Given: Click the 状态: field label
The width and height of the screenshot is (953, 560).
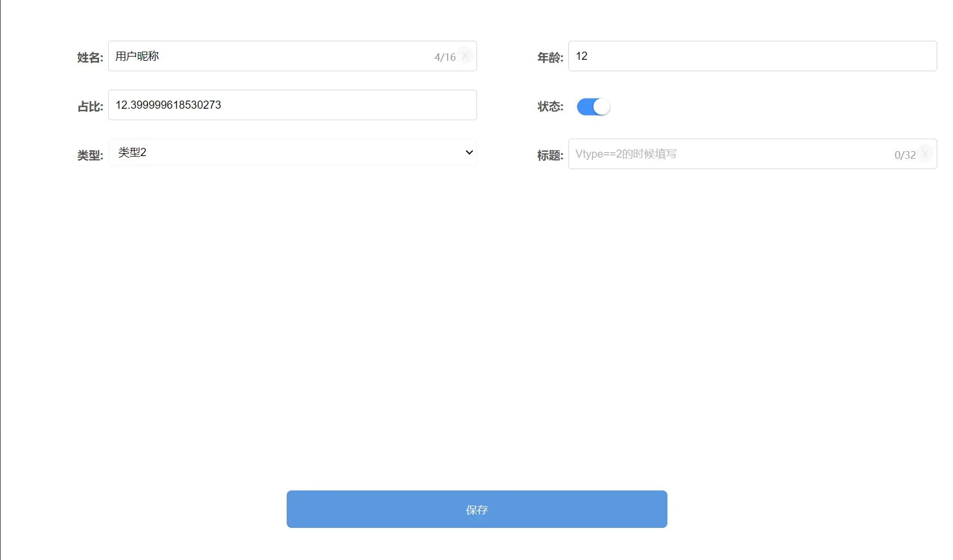Looking at the screenshot, I should coord(550,107).
